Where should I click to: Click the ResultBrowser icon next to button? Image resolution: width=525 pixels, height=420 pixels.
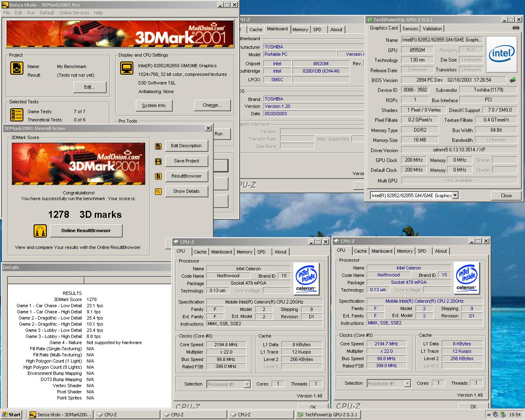click(x=158, y=176)
